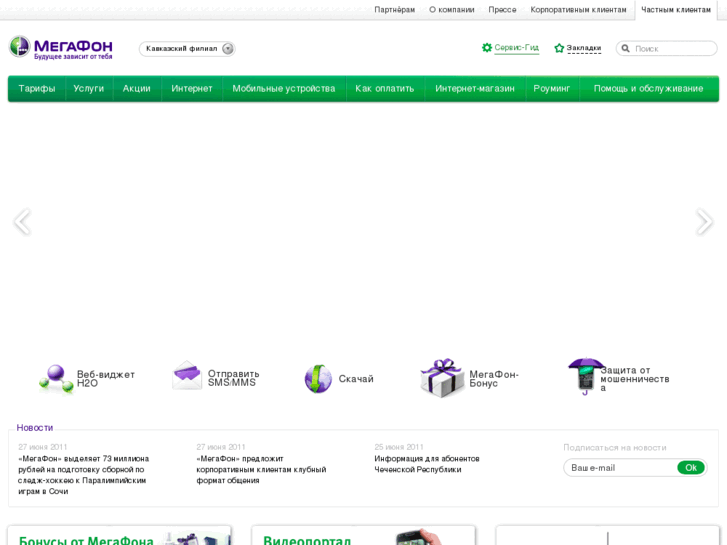This screenshot has height=545, width=727.
Task: Open the Веб-виджет H2O link
Action: click(x=106, y=378)
